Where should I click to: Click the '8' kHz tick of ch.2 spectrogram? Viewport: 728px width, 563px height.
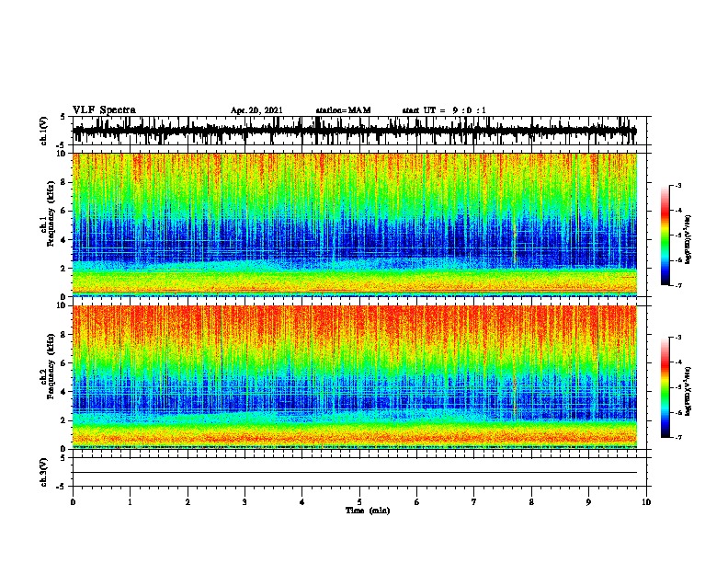coord(64,335)
